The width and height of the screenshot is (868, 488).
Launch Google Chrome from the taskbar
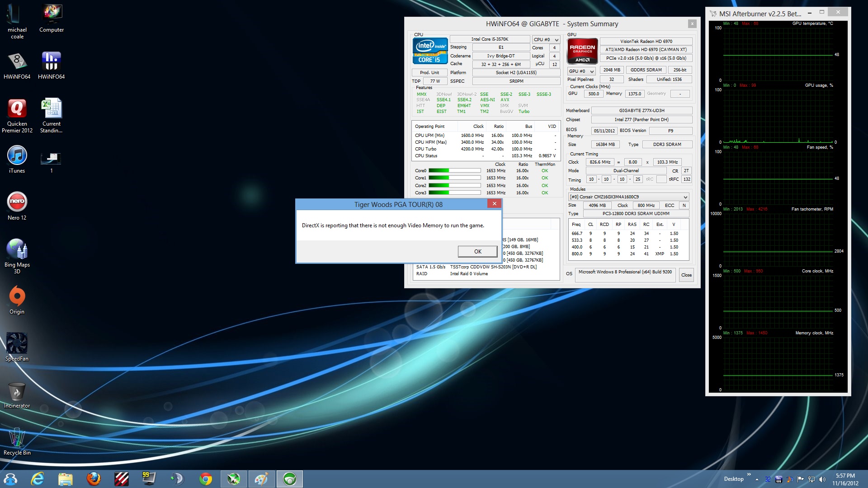[x=206, y=479]
